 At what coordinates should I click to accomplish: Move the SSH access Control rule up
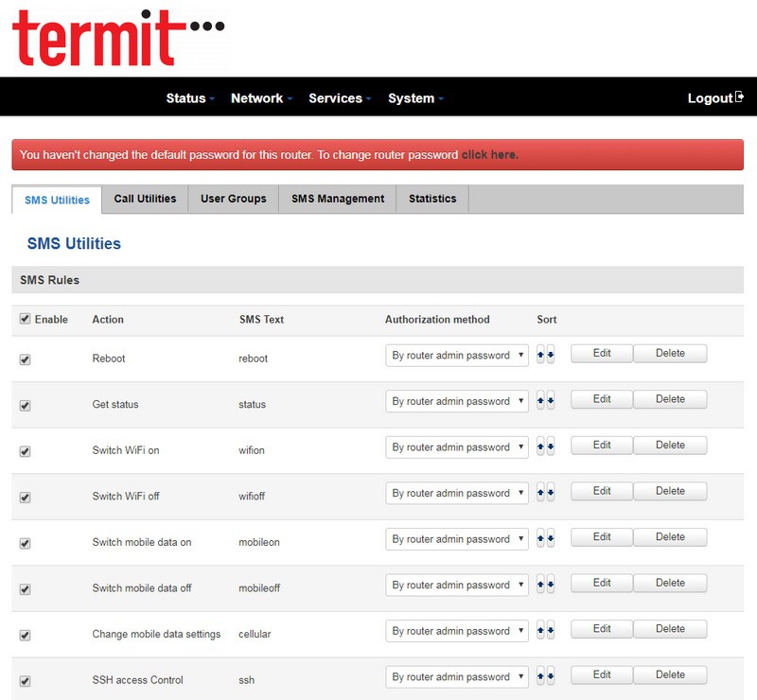point(540,677)
